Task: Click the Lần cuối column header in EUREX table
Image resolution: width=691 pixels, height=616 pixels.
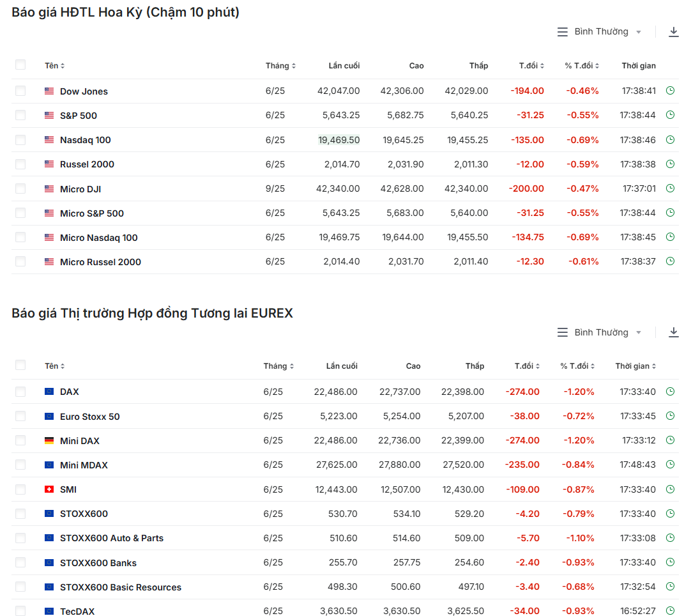Action: click(x=342, y=366)
